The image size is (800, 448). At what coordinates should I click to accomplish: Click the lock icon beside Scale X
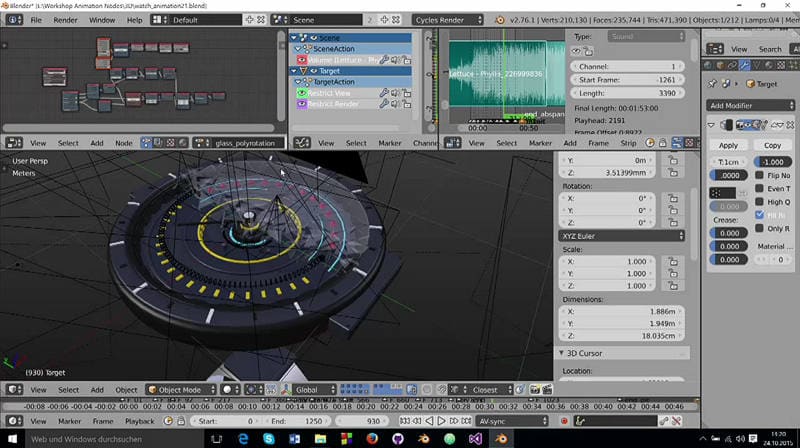[673, 260]
